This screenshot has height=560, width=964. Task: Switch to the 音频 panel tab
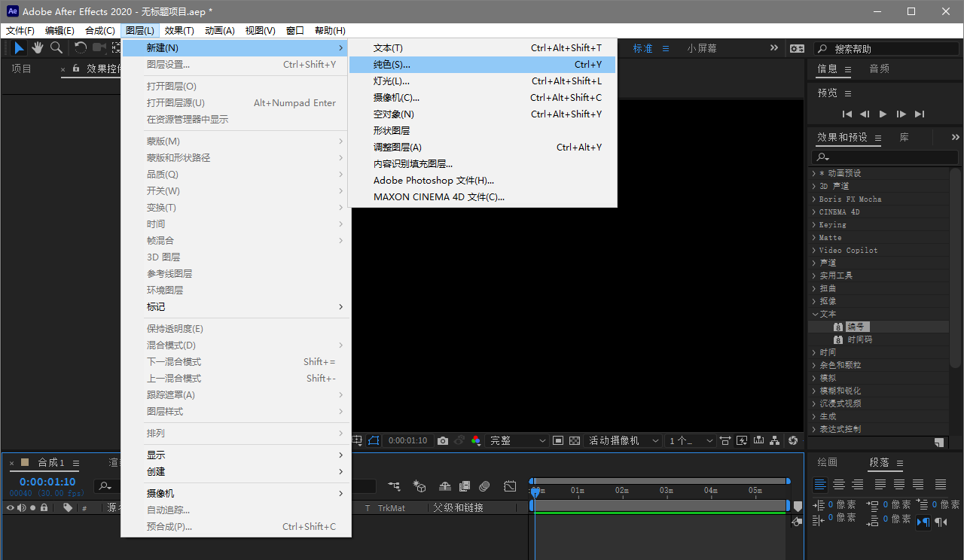coord(880,68)
